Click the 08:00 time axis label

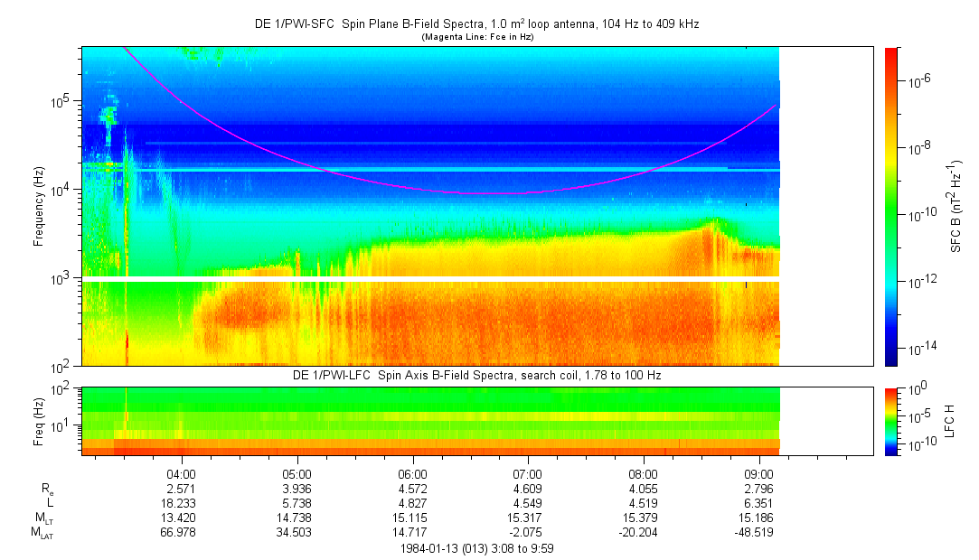click(x=643, y=472)
